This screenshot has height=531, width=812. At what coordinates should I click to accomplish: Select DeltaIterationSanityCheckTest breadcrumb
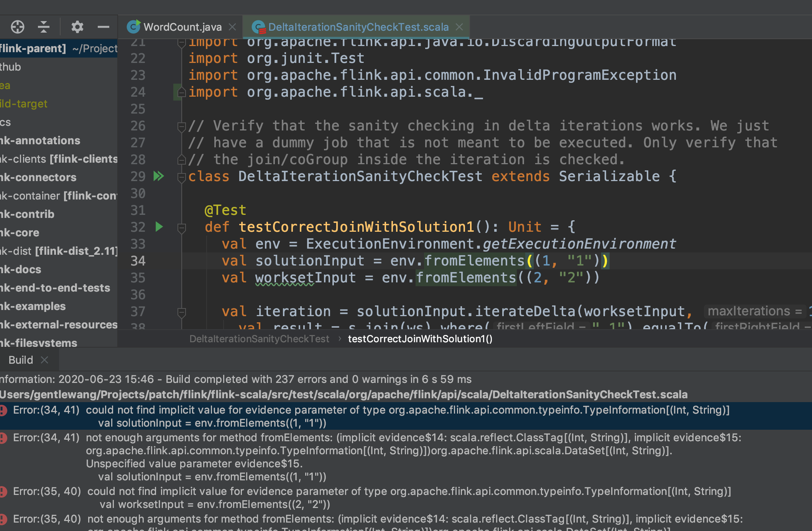point(259,339)
